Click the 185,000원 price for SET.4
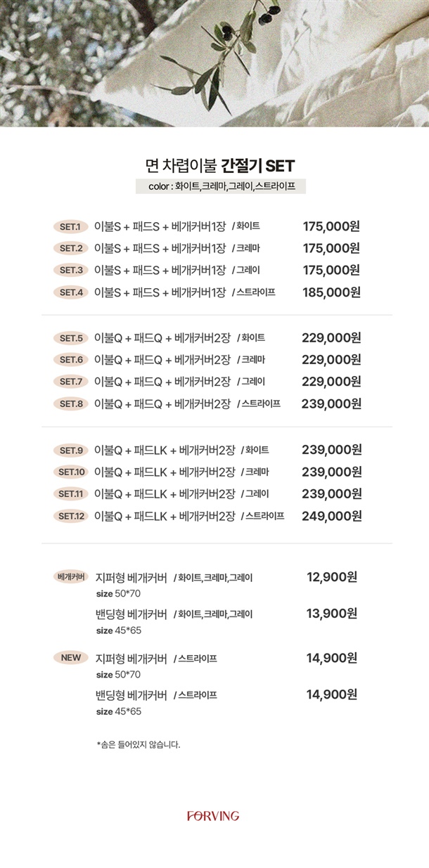The image size is (429, 868). (x=331, y=292)
